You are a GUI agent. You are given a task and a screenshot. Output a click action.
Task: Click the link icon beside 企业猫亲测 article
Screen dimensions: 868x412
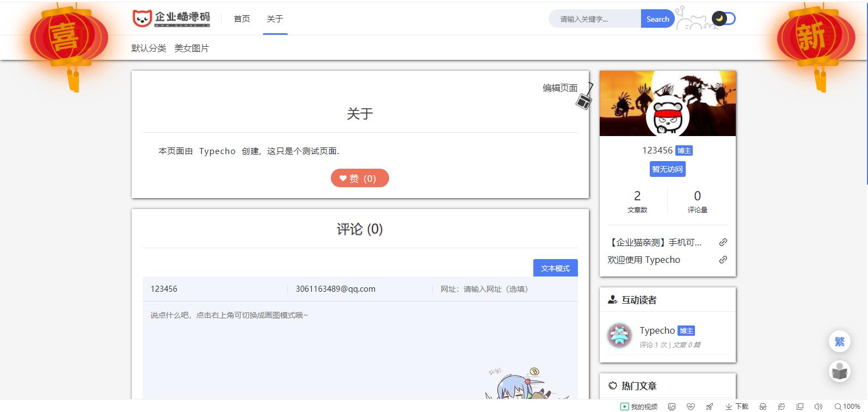coord(723,243)
